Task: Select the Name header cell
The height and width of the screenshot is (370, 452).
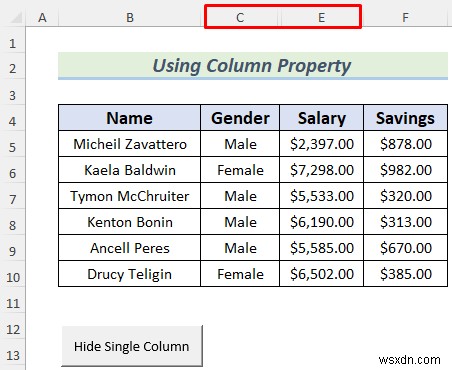Action: [130, 118]
